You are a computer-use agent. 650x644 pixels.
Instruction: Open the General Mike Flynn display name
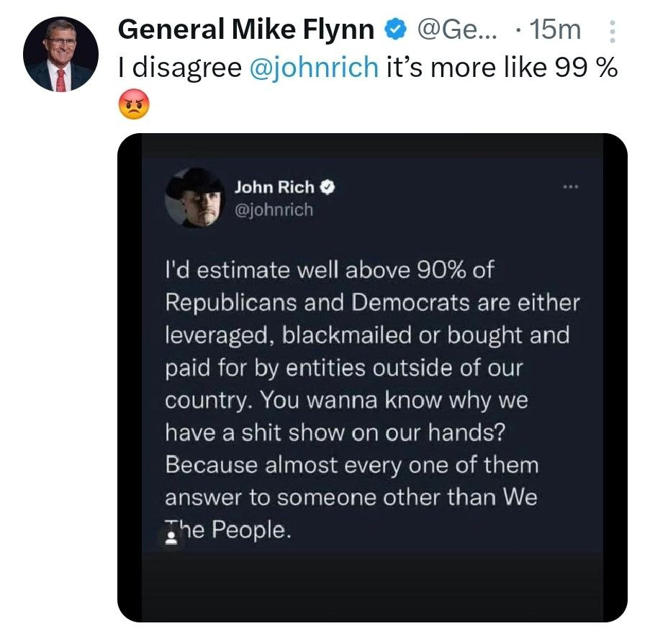tap(245, 30)
